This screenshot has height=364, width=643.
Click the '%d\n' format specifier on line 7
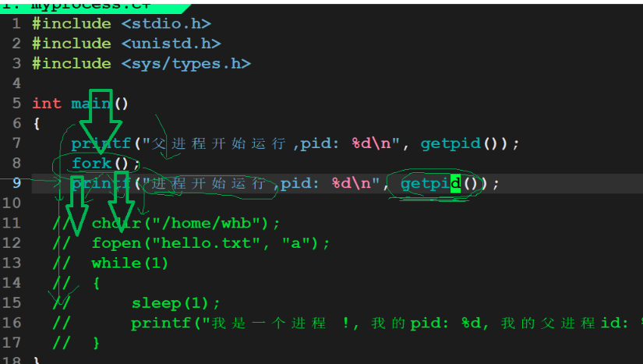click(371, 143)
